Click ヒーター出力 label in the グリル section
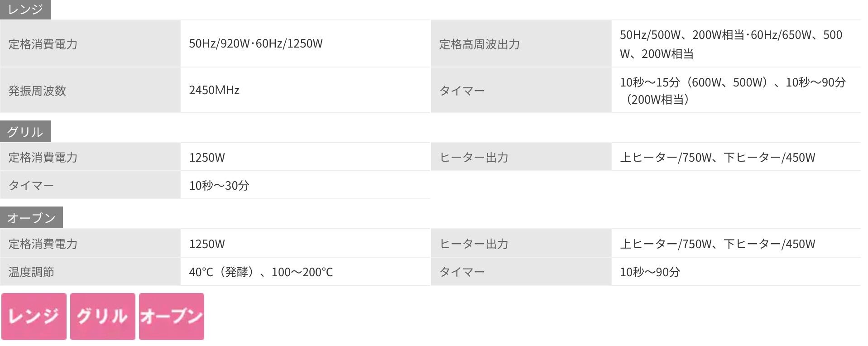This screenshot has height=346, width=868. [474, 157]
